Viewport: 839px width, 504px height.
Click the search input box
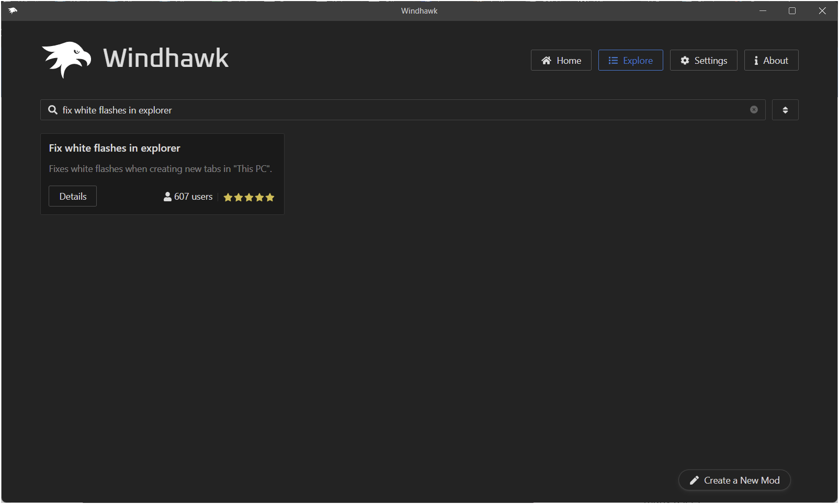[x=403, y=110]
